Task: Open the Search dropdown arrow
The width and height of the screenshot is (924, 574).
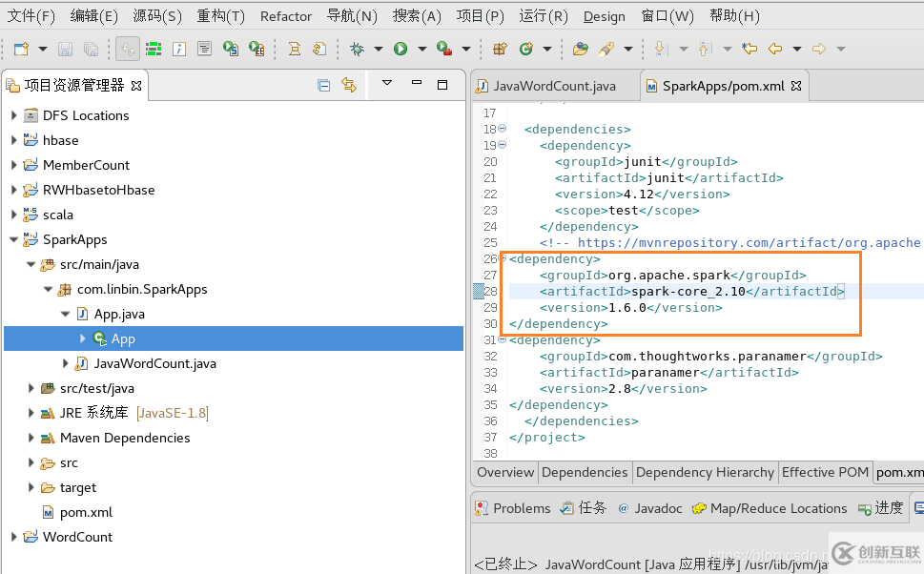Action: tap(628, 49)
